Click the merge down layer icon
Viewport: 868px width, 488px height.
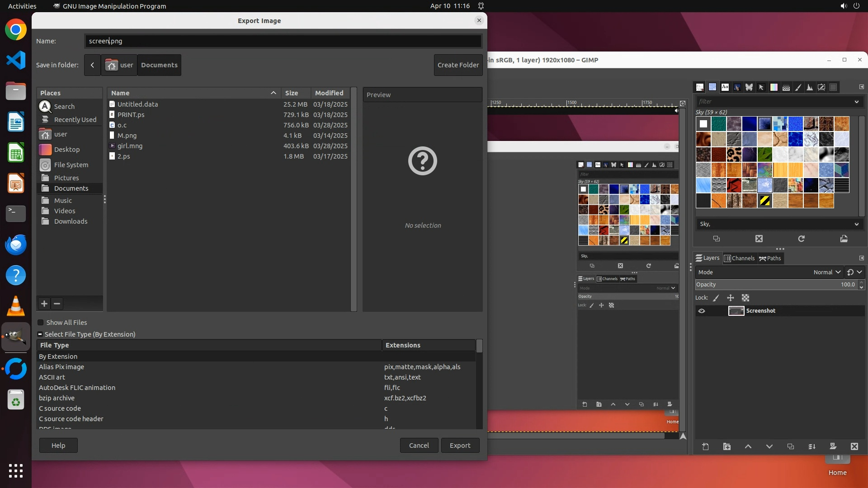click(x=811, y=446)
